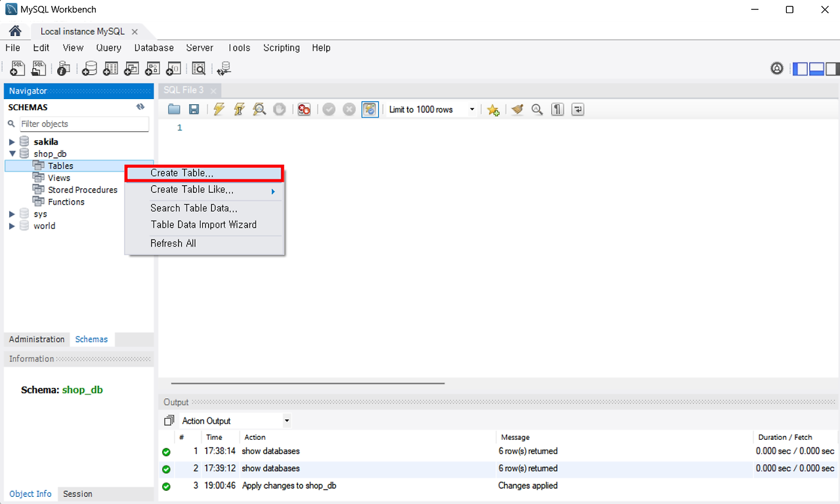Stop query execution hand icon
The image size is (840, 504).
pos(280,110)
